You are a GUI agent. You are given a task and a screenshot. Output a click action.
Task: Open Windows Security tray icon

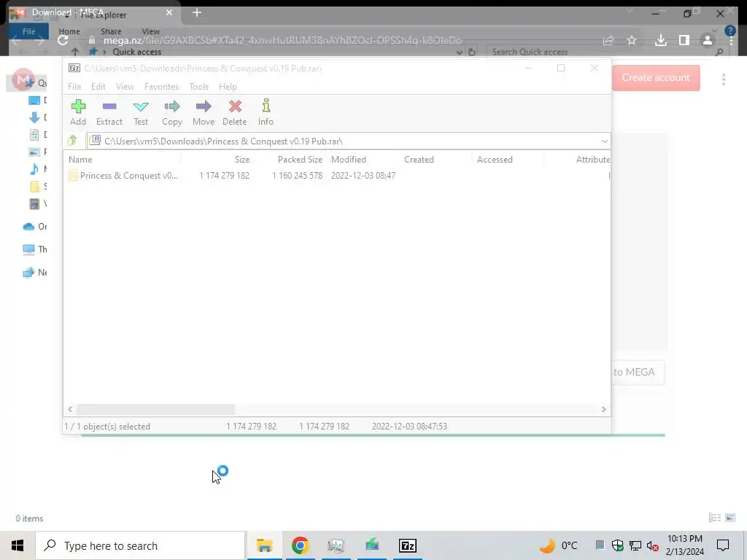pos(617,545)
